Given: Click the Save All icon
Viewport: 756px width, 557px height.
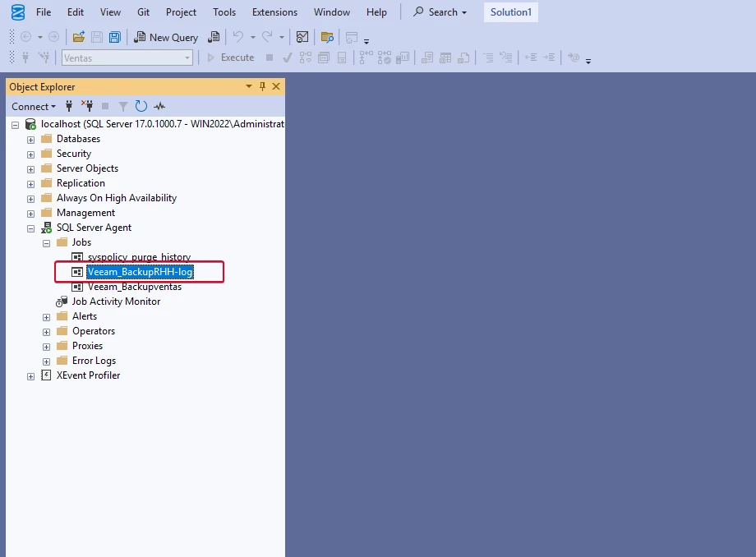Looking at the screenshot, I should pyautogui.click(x=115, y=37).
